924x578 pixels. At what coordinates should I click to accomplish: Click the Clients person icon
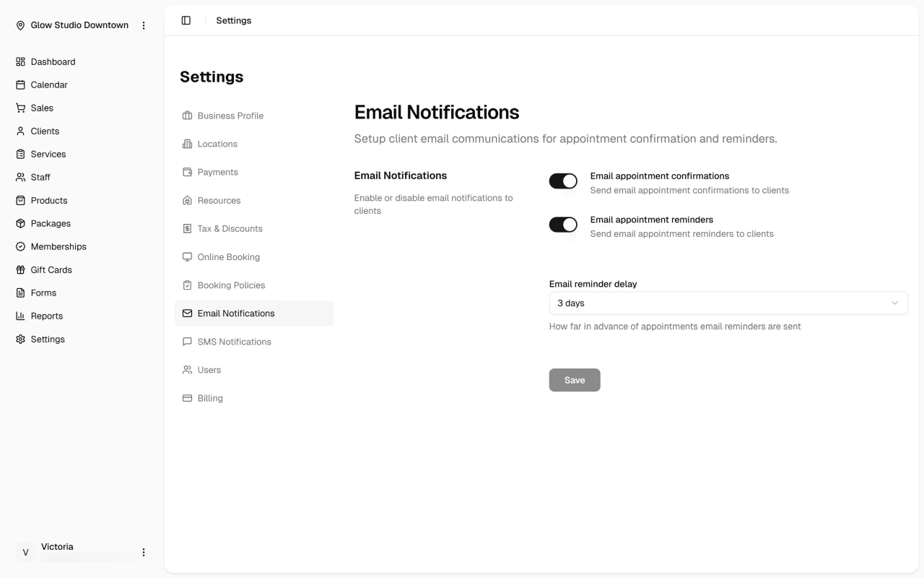20,131
